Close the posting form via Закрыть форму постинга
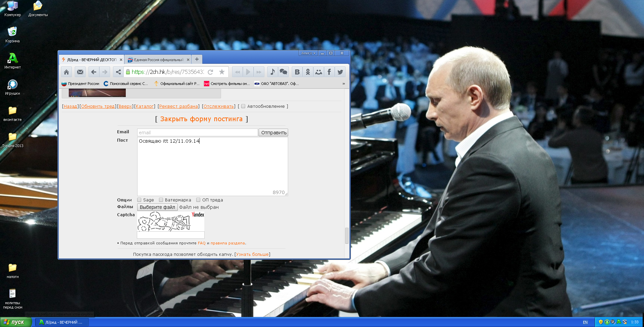This screenshot has width=644, height=327. (201, 119)
